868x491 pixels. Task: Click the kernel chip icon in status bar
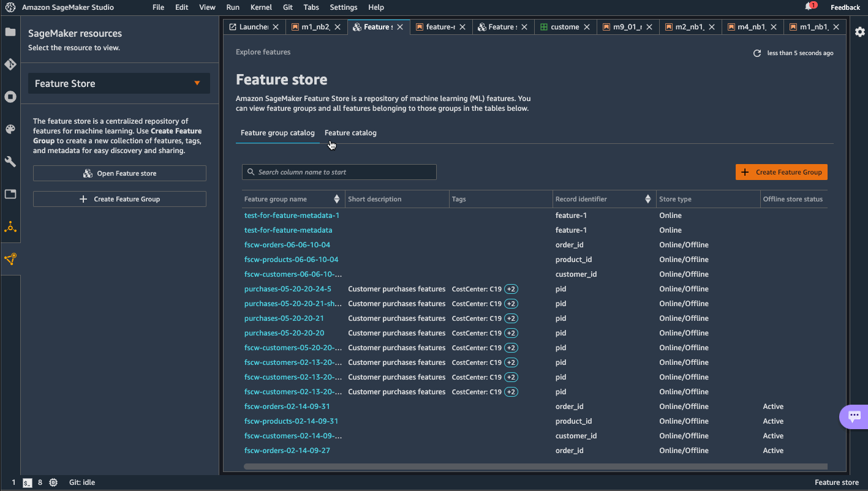(x=53, y=482)
